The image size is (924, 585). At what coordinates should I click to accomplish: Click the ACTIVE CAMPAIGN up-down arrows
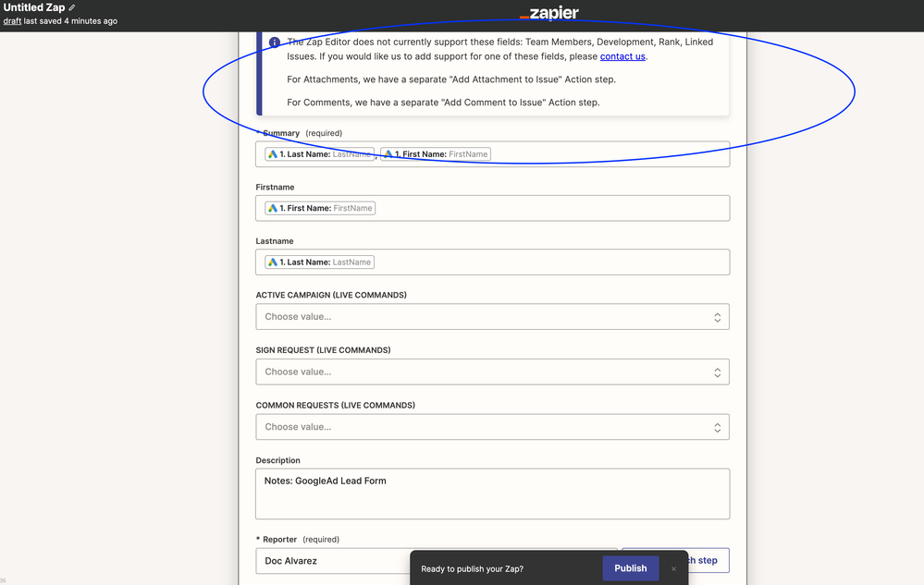pos(717,317)
